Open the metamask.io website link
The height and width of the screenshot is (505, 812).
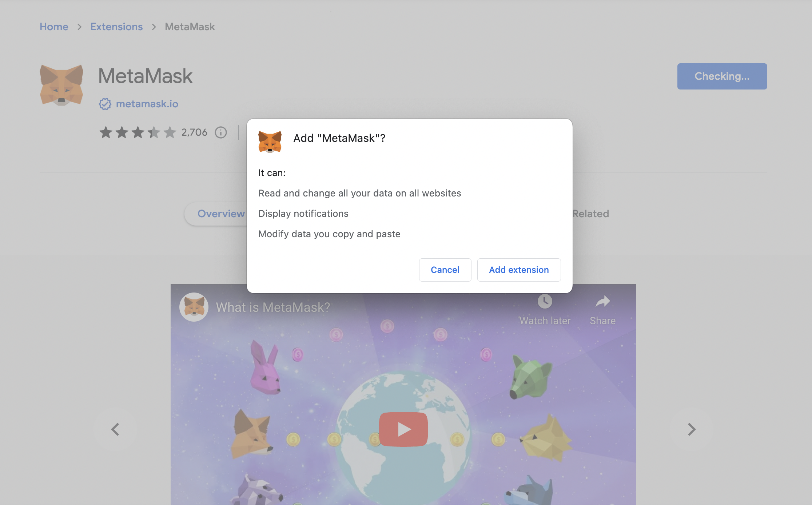(147, 104)
